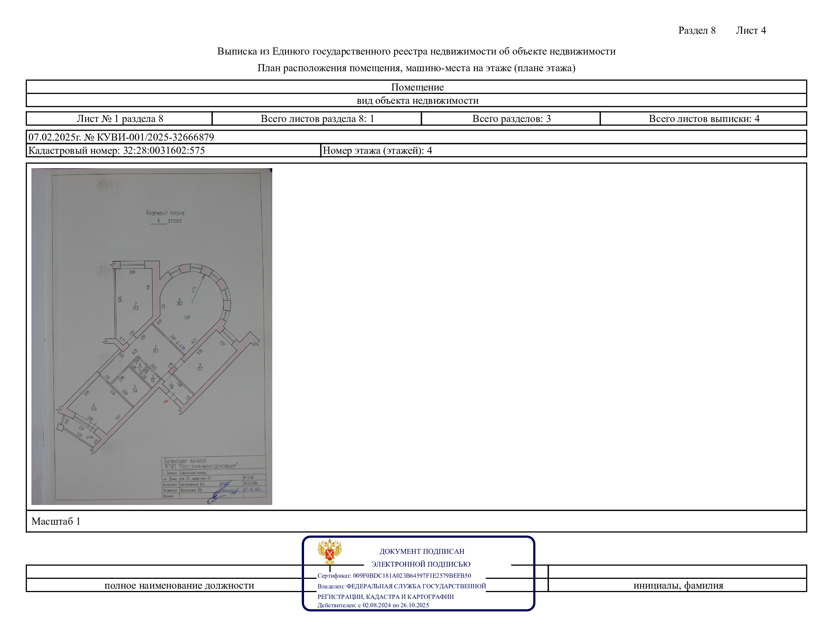Click the 'Всего разделов: 3' cell
Image resolution: width=833 pixels, height=644 pixels.
(x=511, y=119)
